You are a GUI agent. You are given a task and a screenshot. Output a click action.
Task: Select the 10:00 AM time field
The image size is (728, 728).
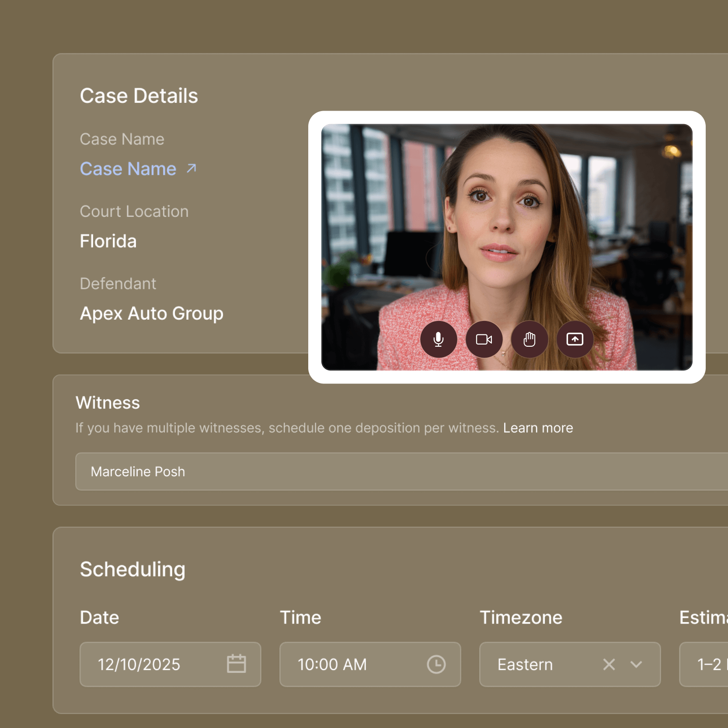(x=370, y=664)
